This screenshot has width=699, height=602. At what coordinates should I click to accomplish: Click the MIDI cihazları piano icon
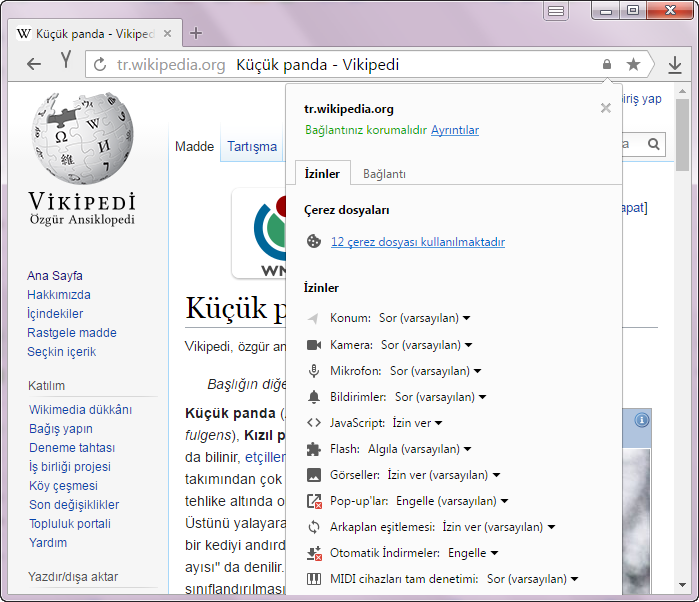[314, 579]
